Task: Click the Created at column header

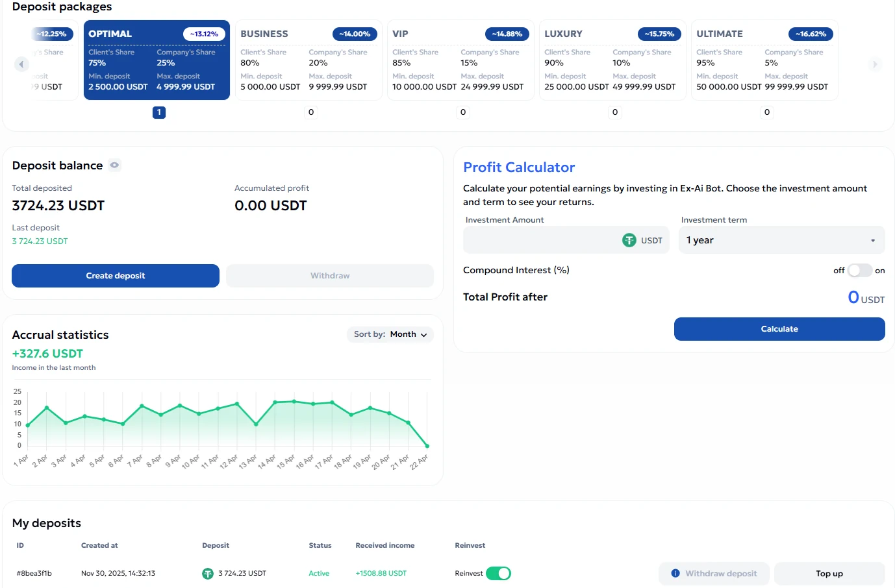Action: coord(99,546)
